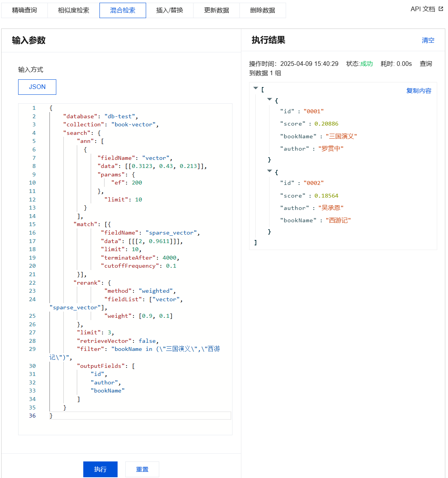This screenshot has width=448, height=478.
Task: Click the "database": "db-test" line in editor
Action: 100,116
